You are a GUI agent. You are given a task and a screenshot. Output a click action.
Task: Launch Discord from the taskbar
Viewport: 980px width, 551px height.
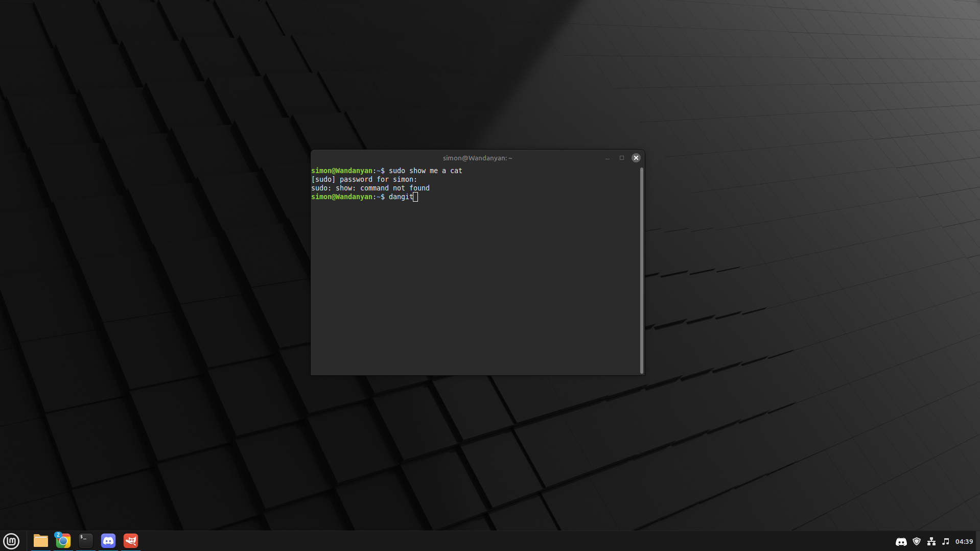coord(108,540)
